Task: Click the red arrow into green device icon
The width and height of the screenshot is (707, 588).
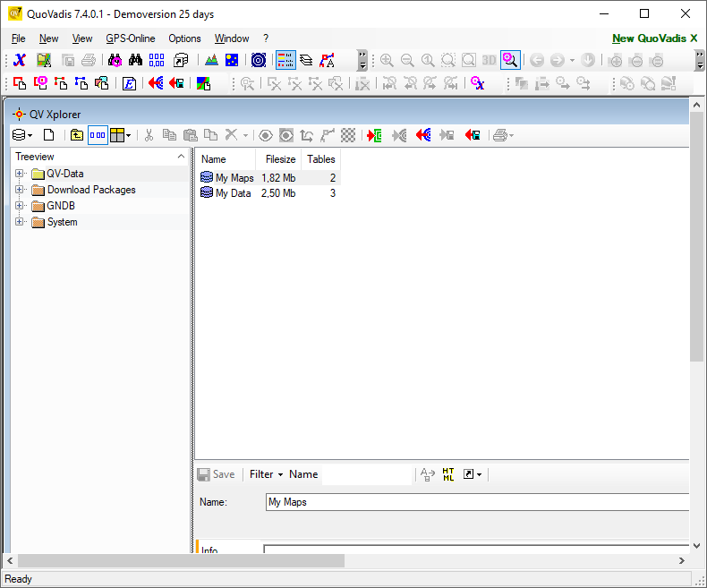Action: (374, 135)
